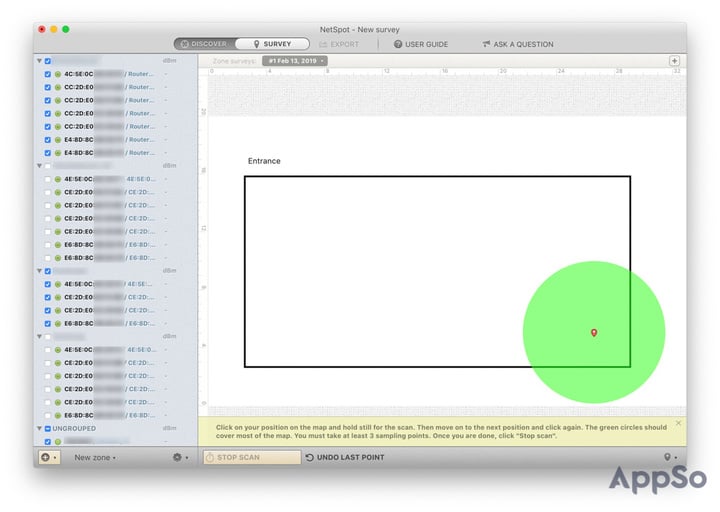Click Router alias beside 4C:5E:0C

(139, 74)
